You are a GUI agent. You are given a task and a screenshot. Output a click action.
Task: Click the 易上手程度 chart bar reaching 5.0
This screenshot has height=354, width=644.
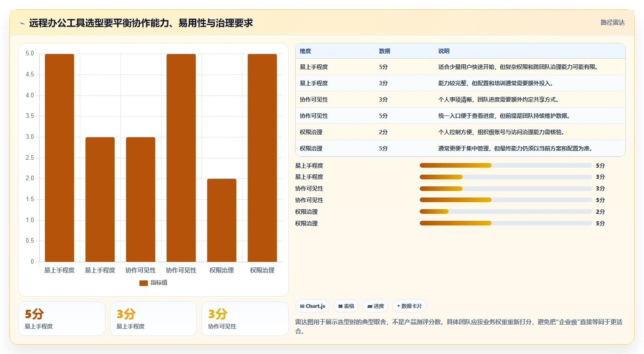59,158
